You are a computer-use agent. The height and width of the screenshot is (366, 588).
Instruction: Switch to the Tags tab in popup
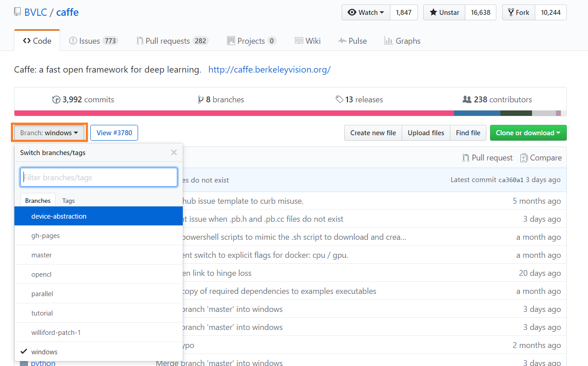click(x=69, y=201)
